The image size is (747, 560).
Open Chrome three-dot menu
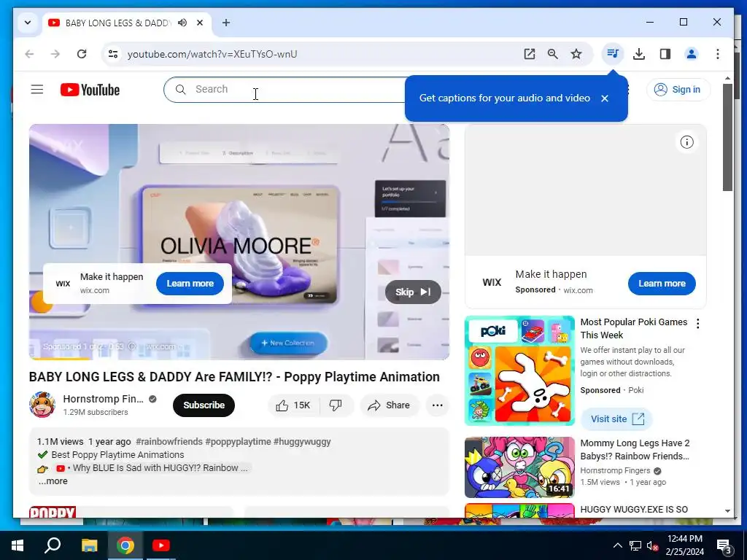tap(718, 54)
